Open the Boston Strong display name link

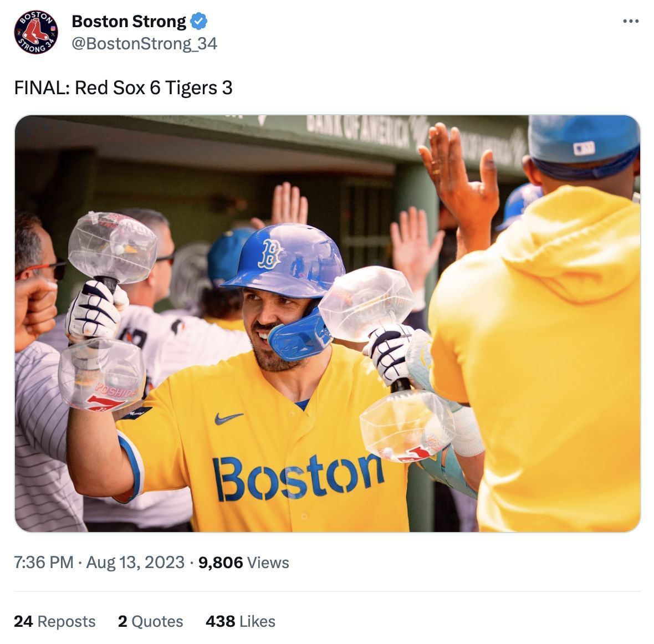[x=129, y=22]
